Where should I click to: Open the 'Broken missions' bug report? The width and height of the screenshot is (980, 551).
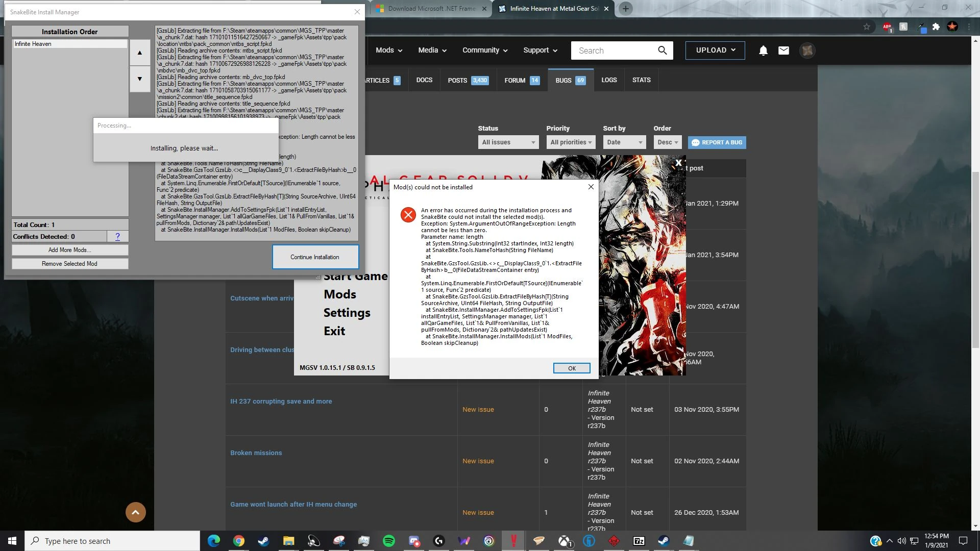(x=256, y=453)
